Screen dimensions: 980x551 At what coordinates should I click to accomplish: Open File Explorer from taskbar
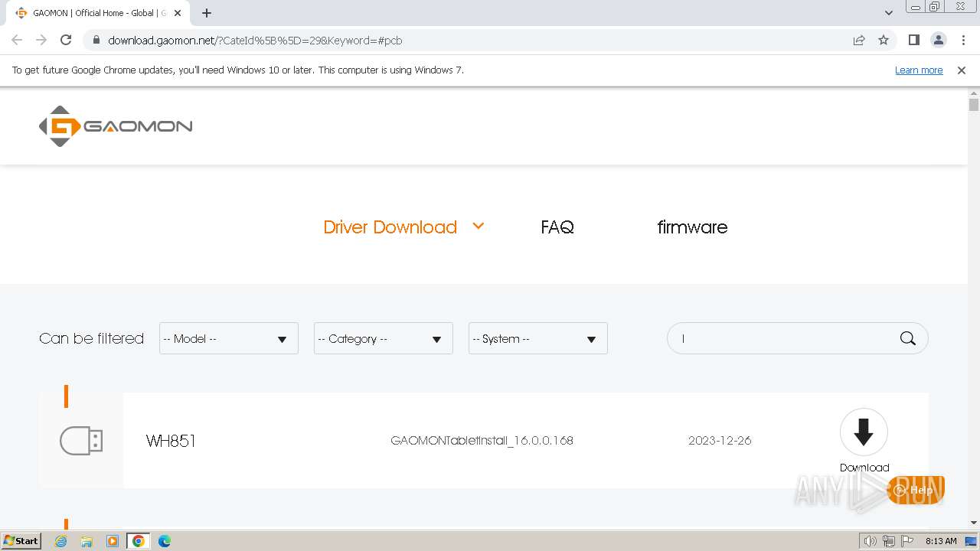pos(87,541)
